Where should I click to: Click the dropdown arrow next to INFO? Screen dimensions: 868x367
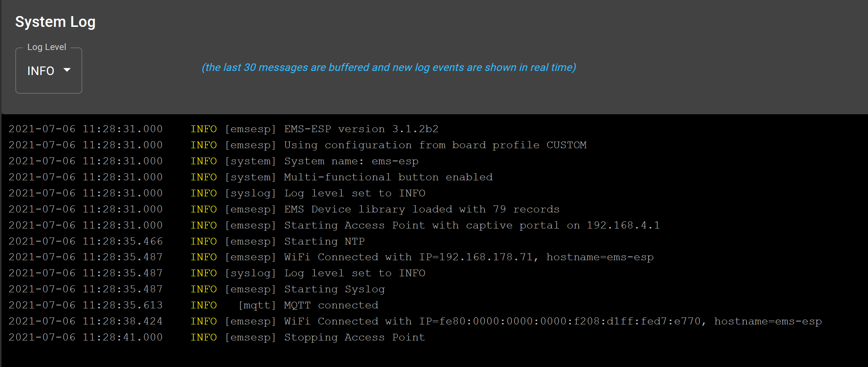coord(67,70)
